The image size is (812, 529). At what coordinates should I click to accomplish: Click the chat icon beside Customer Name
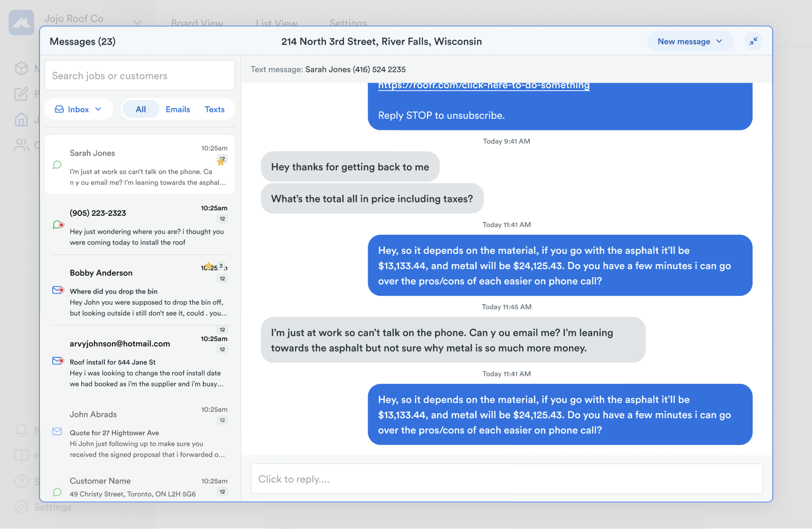click(57, 492)
